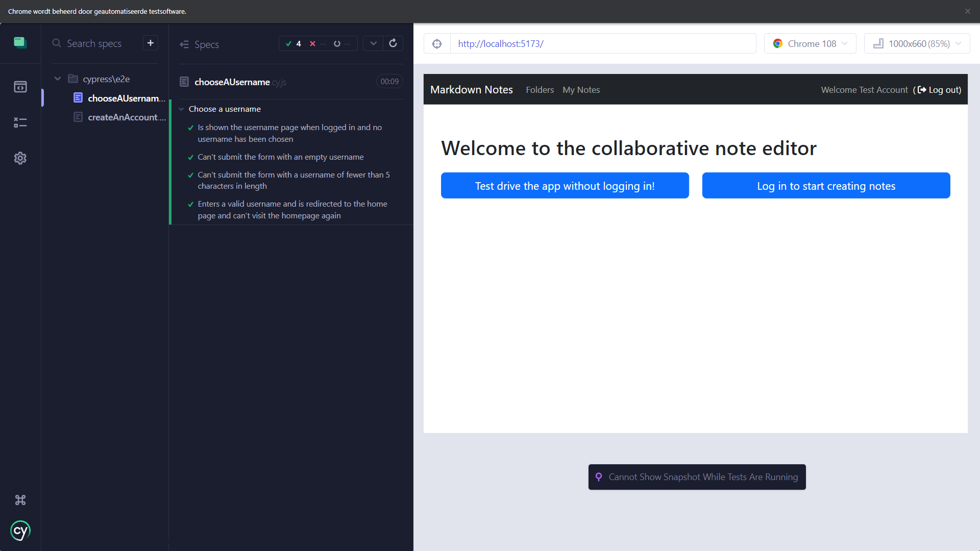This screenshot has width=980, height=551.
Task: Open the Folders nav item
Action: [x=540, y=90]
